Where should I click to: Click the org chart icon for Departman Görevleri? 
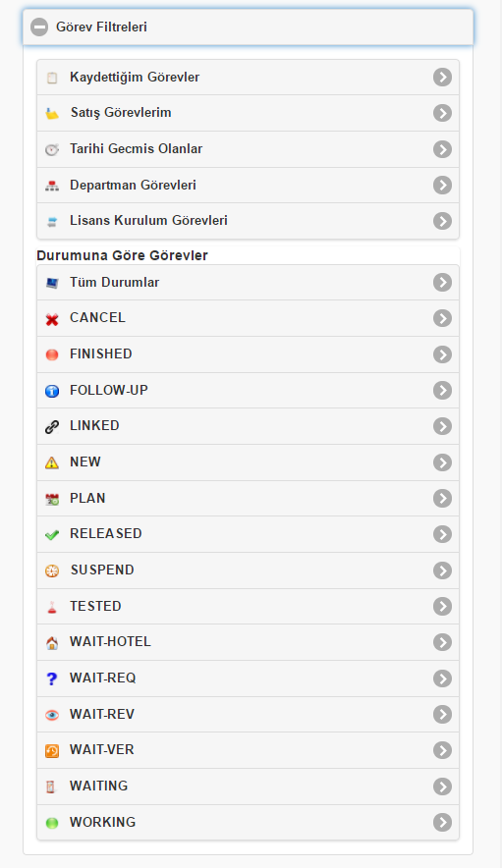(x=52, y=186)
